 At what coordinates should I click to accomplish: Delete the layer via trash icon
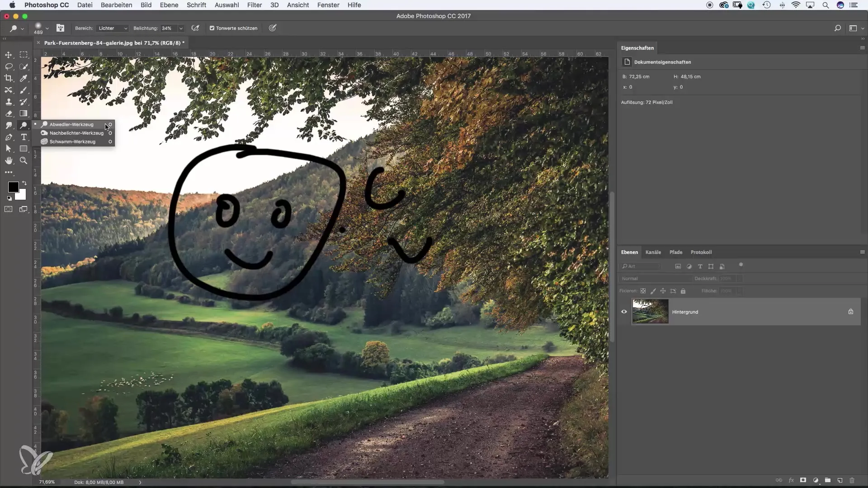[852, 480]
